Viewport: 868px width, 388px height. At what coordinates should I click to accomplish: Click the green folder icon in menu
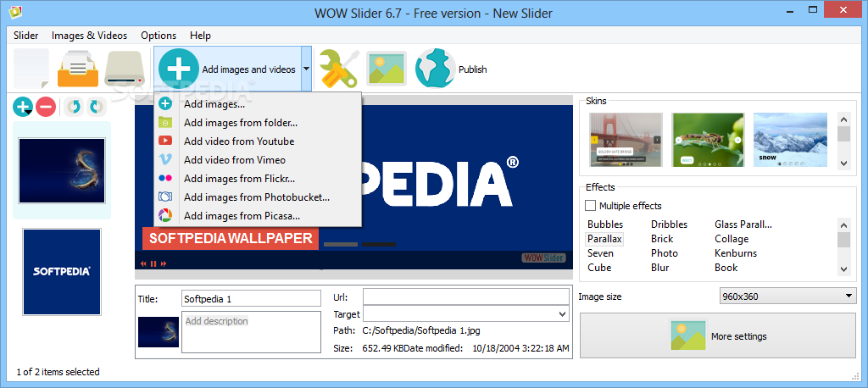click(165, 122)
